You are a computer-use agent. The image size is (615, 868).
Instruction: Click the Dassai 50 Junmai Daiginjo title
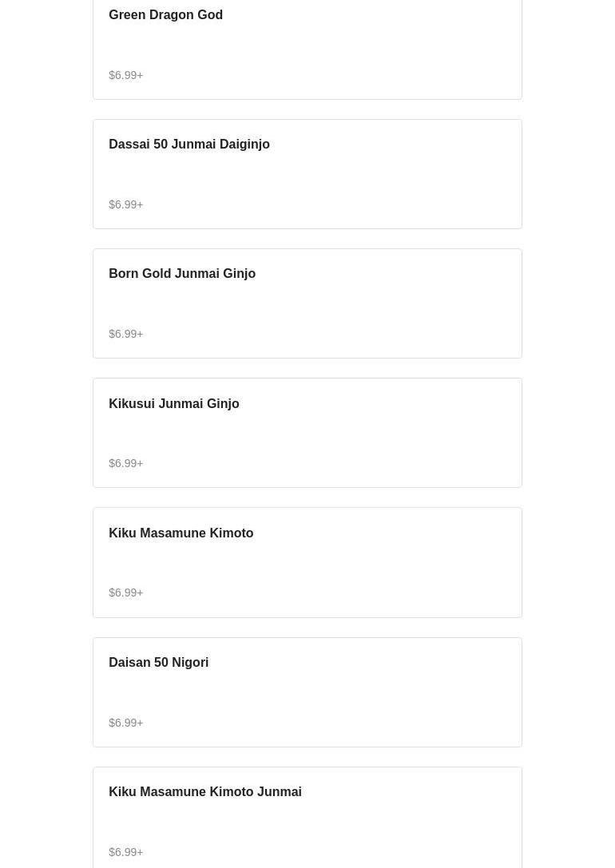pyautogui.click(x=189, y=145)
